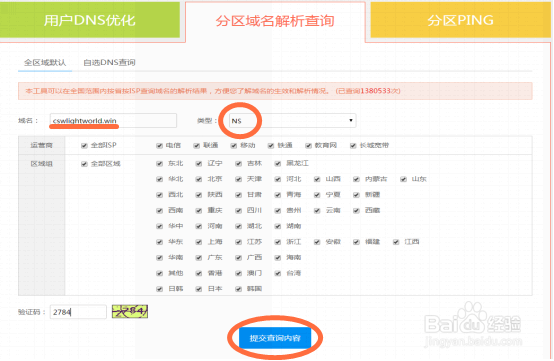The width and height of the screenshot is (554, 361).
Task: Toggle the 铁通 ISP checkbox
Action: pos(271,146)
